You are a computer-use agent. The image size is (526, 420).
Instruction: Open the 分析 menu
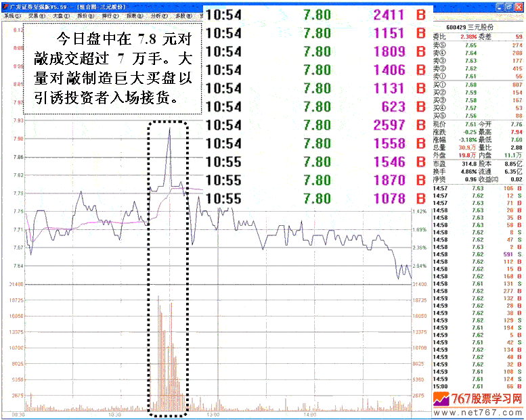[159, 14]
